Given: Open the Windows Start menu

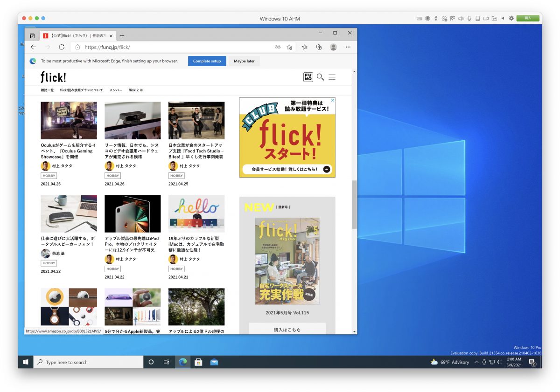Looking at the screenshot, I should [x=26, y=362].
